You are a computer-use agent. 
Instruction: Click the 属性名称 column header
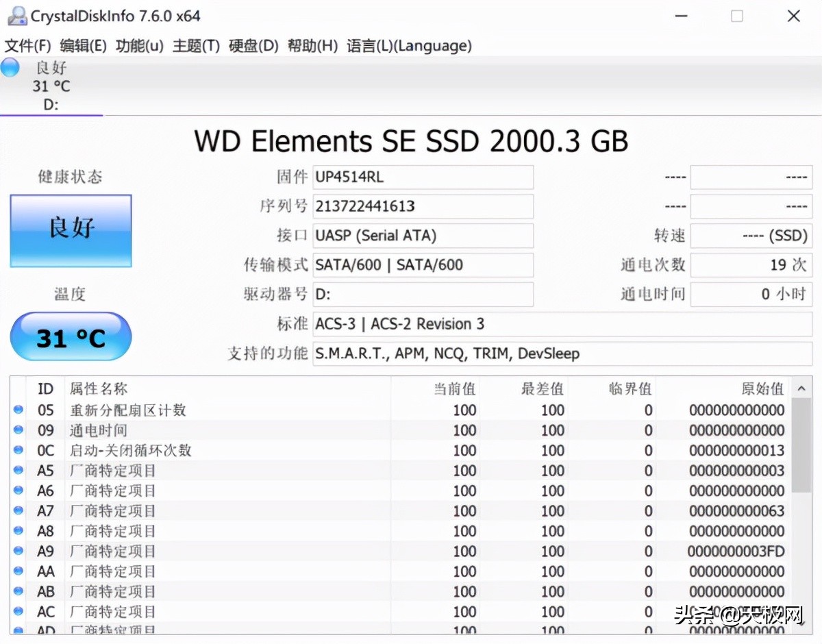point(228,389)
